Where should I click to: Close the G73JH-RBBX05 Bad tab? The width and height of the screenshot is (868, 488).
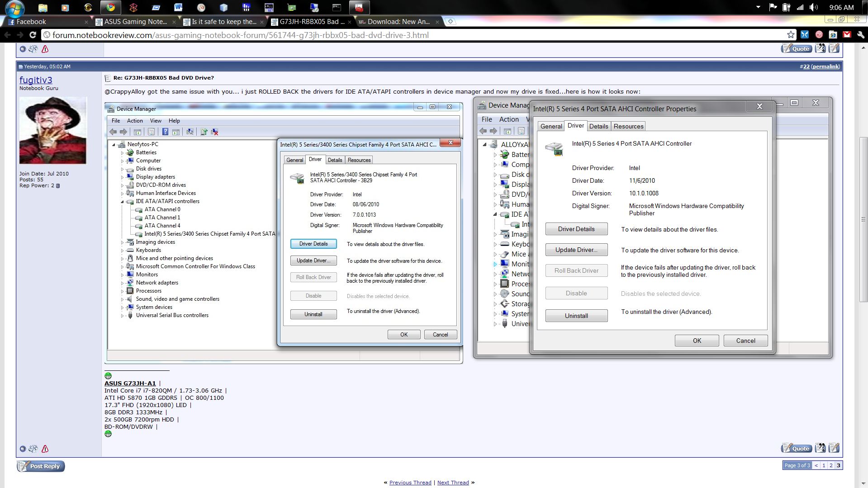tap(350, 21)
